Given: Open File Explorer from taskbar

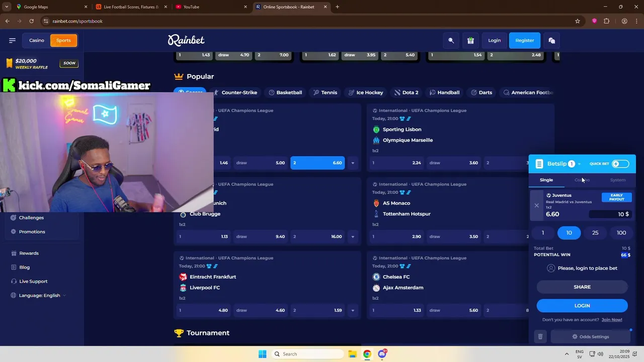Looking at the screenshot, I should [x=353, y=354].
